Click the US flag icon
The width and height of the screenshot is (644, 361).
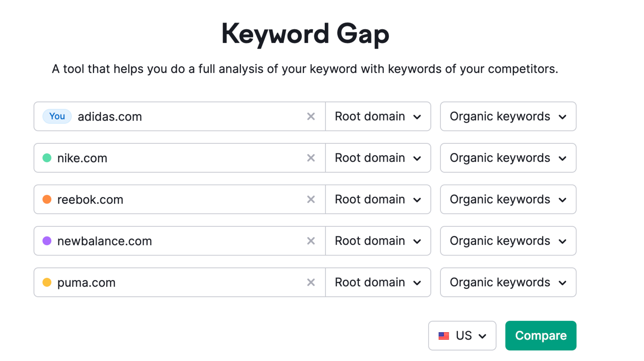pyautogui.click(x=444, y=336)
